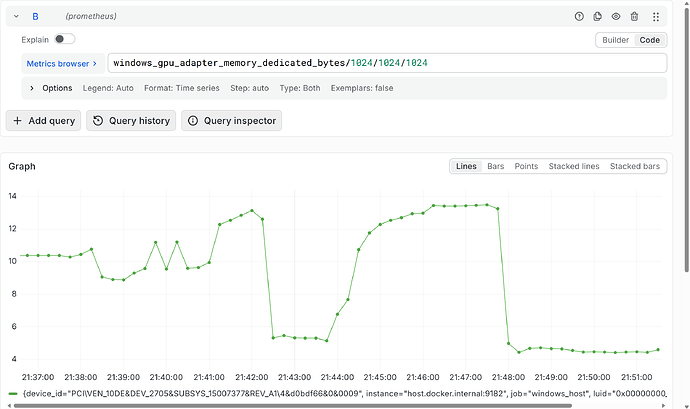Viewport: 690px width, 409px height.
Task: Click the 21:48:00 time axis label
Action: pos(508,377)
